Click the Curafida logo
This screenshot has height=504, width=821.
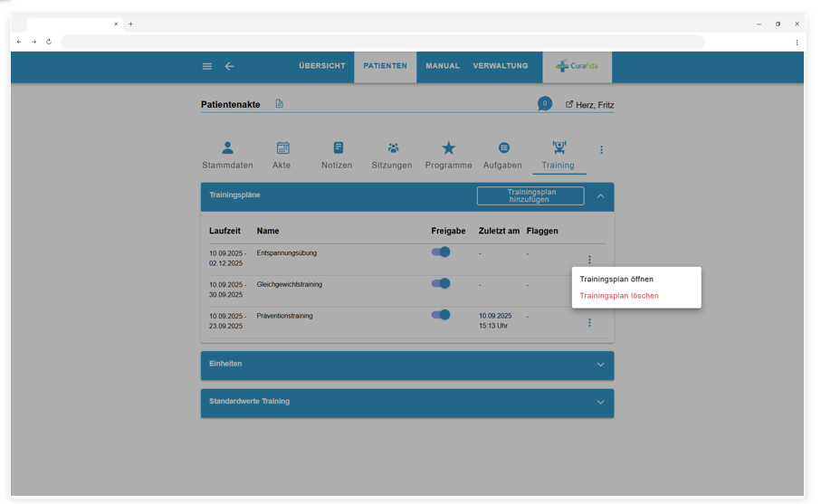click(577, 66)
